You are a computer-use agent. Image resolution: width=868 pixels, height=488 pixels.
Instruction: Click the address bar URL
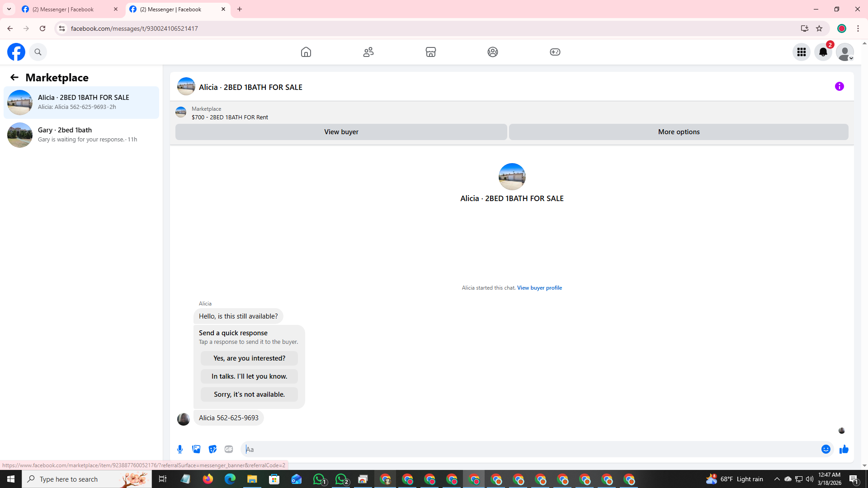(x=134, y=28)
